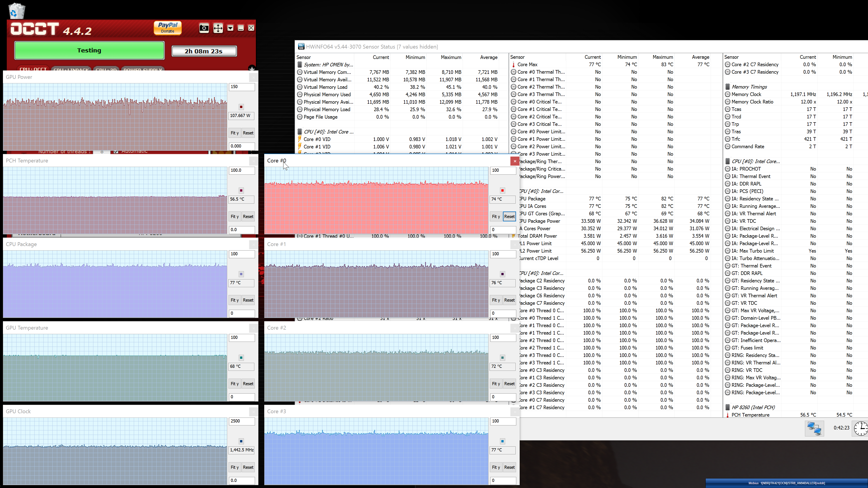Click the CPU Package graph color swatch
Screen dimensions: 868x488
(241, 274)
